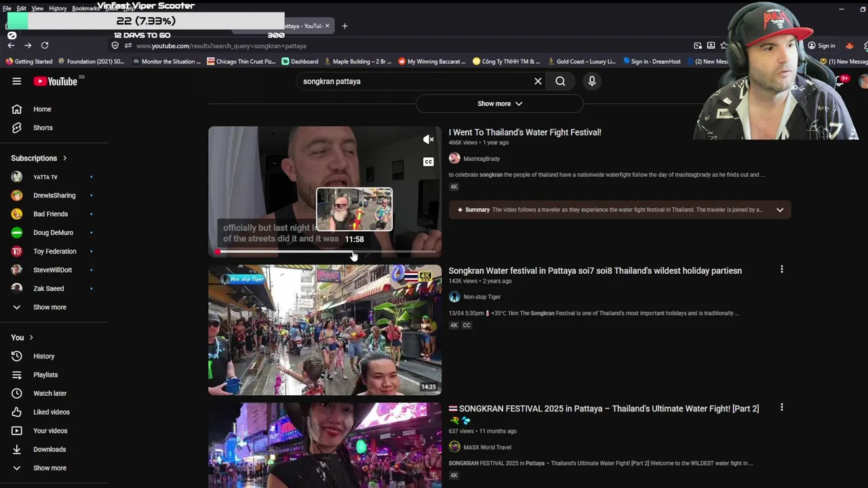The image size is (868, 488).
Task: Open options menu for Songkran Water festival video
Action: click(782, 270)
